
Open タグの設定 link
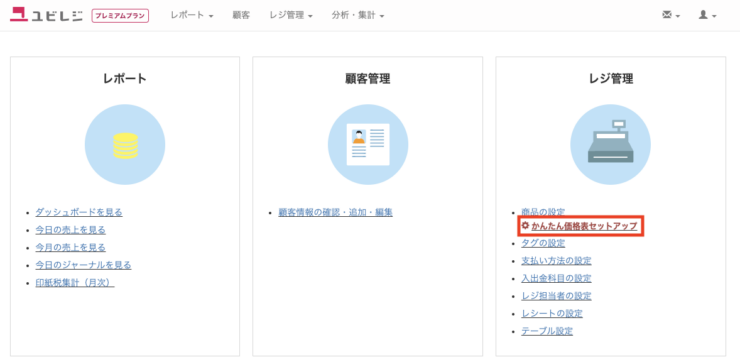pyautogui.click(x=543, y=243)
